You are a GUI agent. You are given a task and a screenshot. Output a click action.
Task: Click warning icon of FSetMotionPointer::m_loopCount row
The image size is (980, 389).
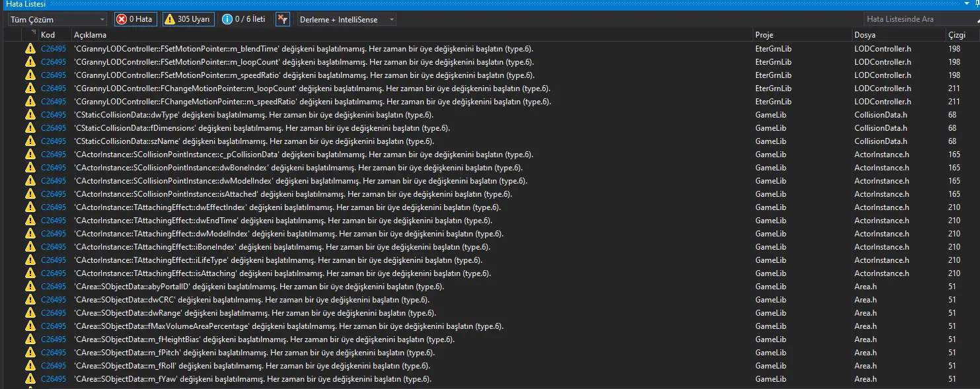pos(30,62)
